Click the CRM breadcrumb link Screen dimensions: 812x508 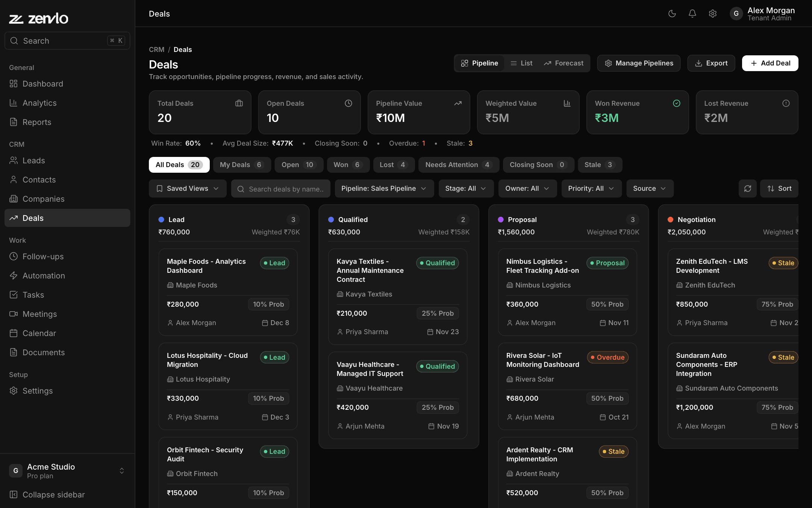[156, 49]
